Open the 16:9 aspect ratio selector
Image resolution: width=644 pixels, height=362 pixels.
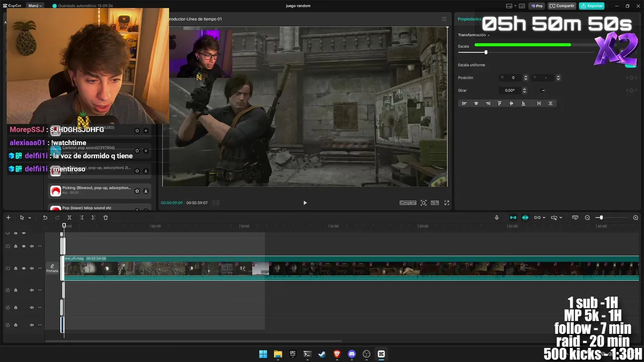[435, 203]
